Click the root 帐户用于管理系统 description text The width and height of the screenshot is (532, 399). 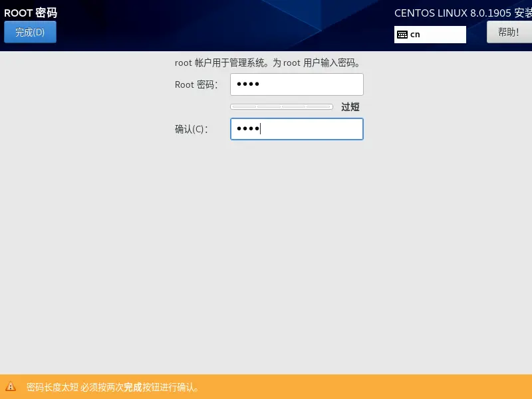click(267, 63)
